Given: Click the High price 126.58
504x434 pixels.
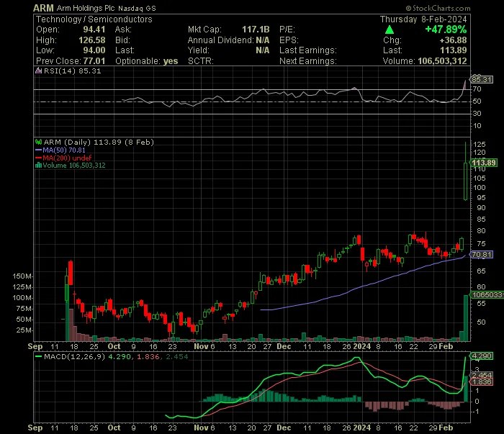Looking at the screenshot, I should click(92, 40).
